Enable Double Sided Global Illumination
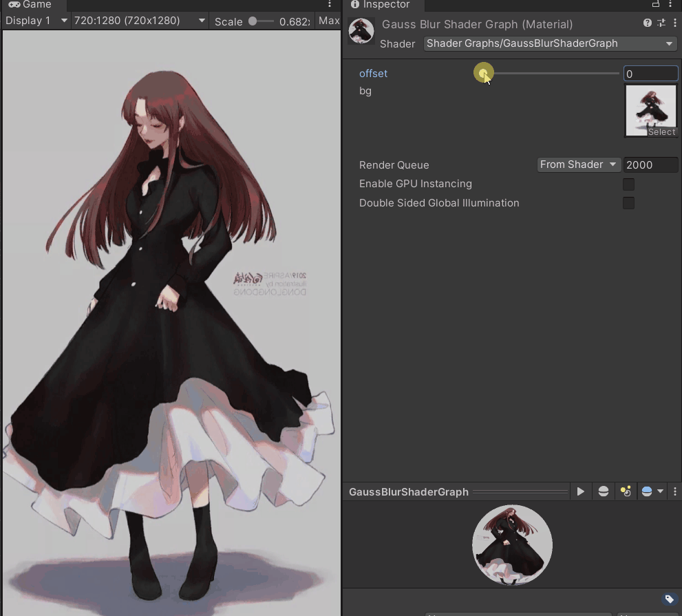This screenshot has height=616, width=682. [628, 203]
